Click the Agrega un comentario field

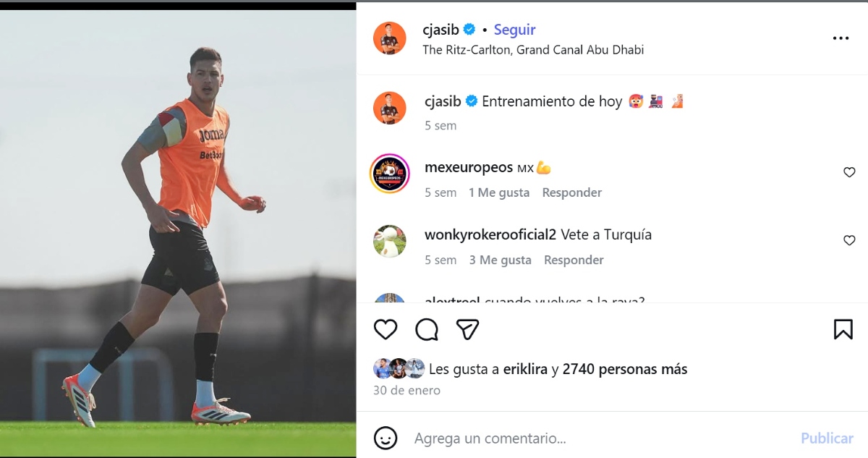(x=600, y=438)
